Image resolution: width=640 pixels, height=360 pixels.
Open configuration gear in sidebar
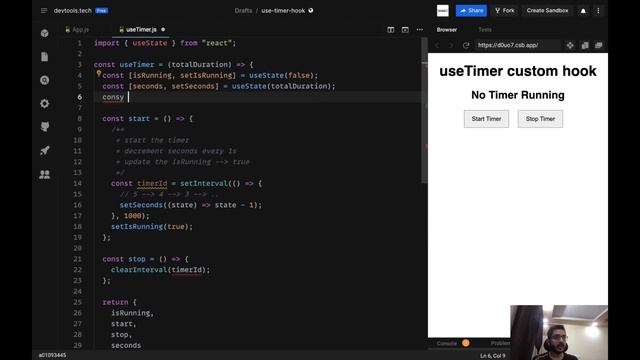tap(44, 104)
